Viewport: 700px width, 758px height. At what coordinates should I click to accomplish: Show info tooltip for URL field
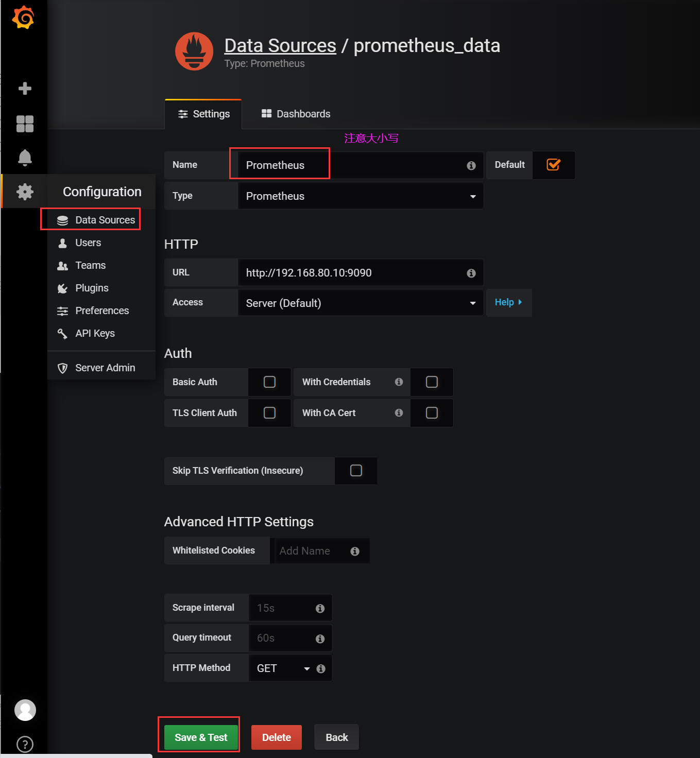[471, 273]
